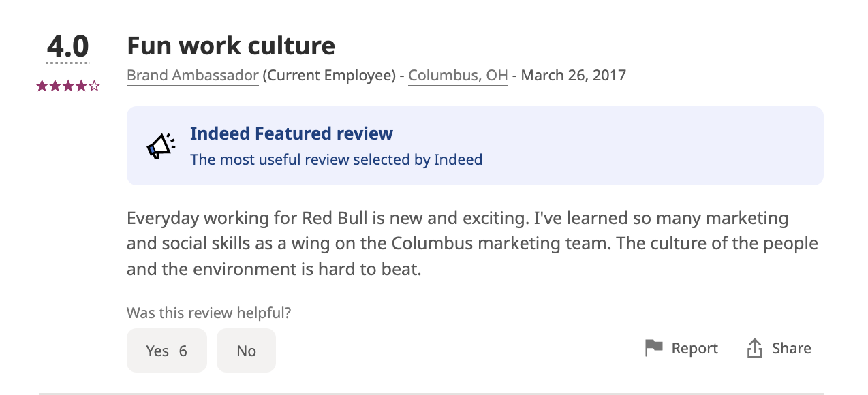The height and width of the screenshot is (395, 868).
Task: Click the "Was this review helpful?" prompt
Action: click(x=208, y=313)
